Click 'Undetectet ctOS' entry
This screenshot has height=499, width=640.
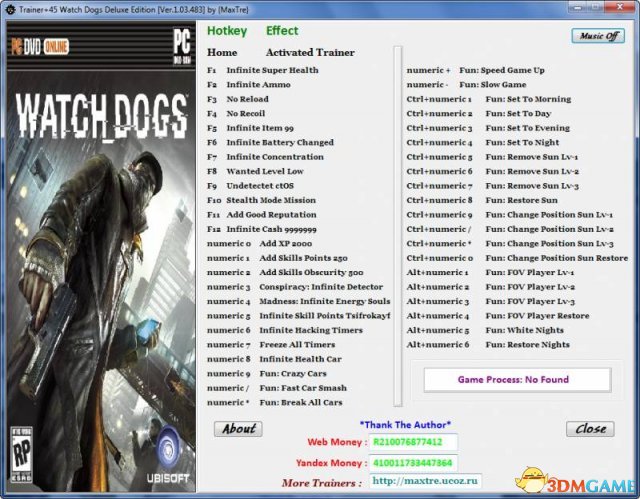tap(260, 186)
